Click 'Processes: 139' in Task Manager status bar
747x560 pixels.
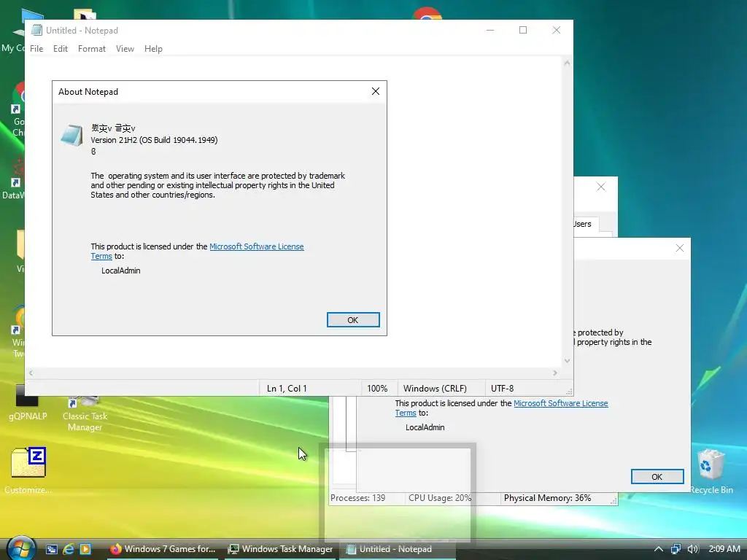(x=357, y=498)
